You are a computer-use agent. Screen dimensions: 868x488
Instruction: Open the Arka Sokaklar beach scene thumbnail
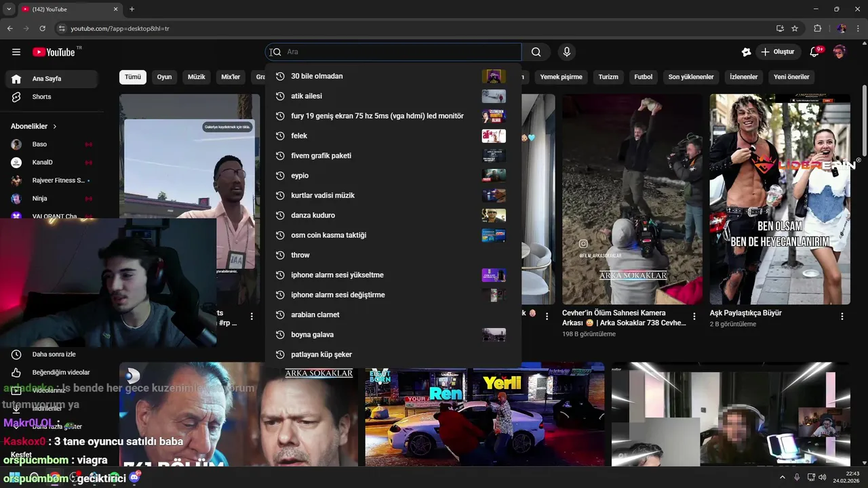pos(632,199)
